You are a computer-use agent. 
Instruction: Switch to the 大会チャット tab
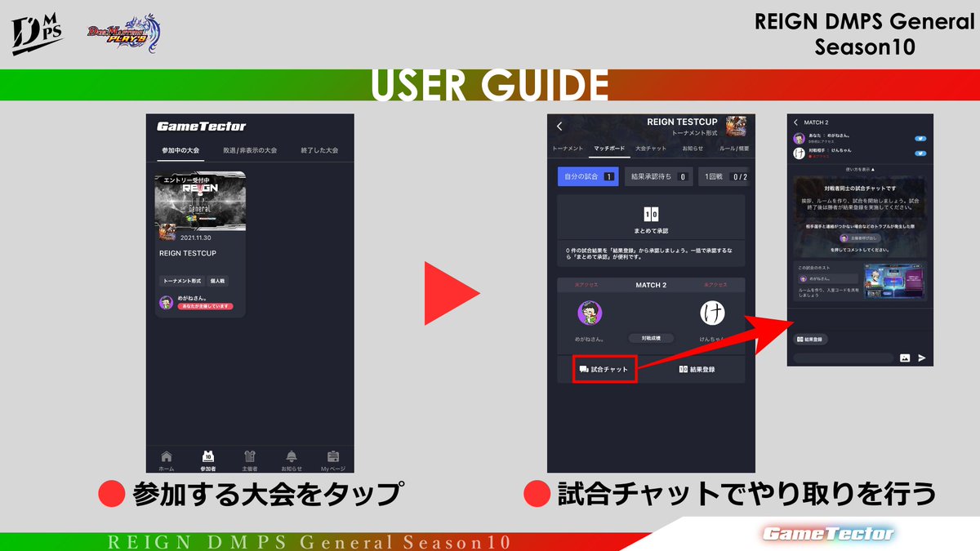651,149
